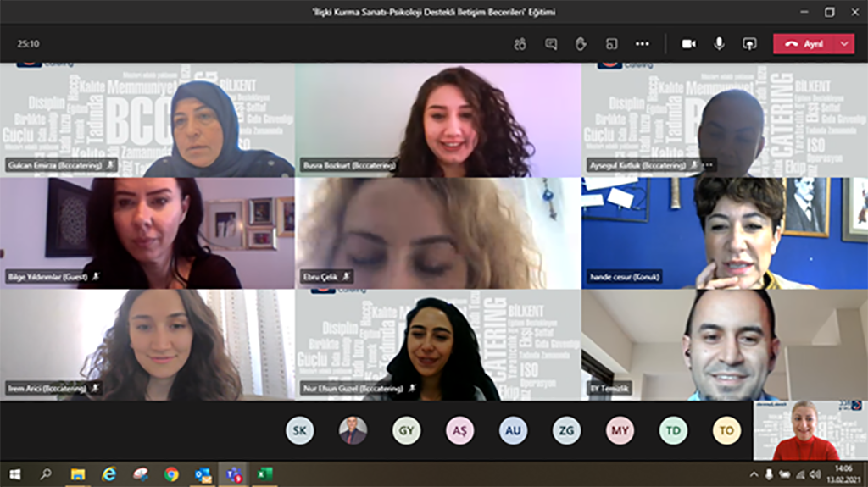Viewport: 868px width, 487px height.
Task: Open the More actions ellipsis menu
Action: 643,44
